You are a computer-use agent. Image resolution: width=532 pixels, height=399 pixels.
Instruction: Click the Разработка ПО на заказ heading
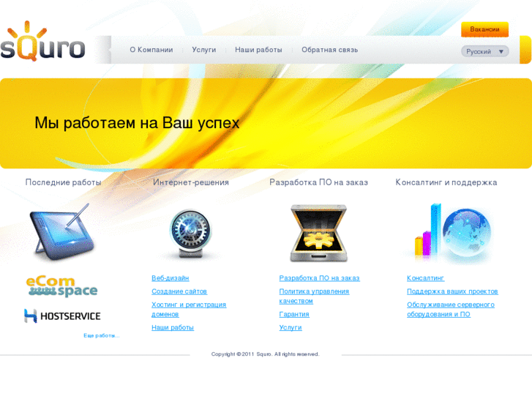318,182
